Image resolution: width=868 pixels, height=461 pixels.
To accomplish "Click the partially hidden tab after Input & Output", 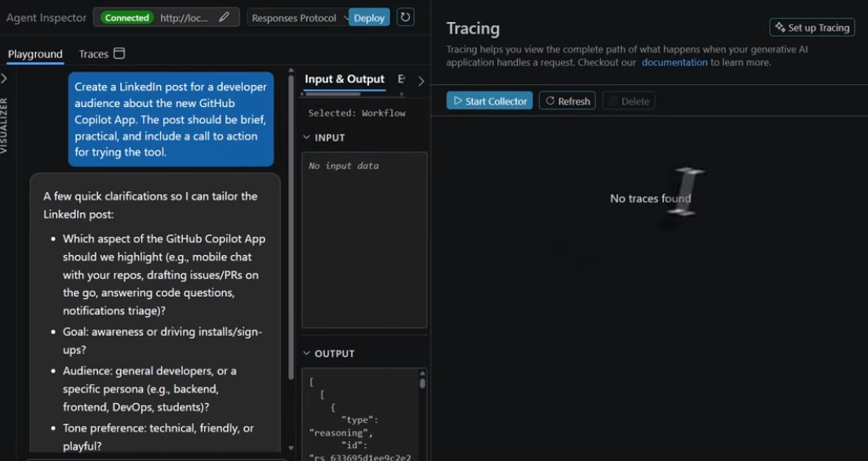I will [402, 79].
